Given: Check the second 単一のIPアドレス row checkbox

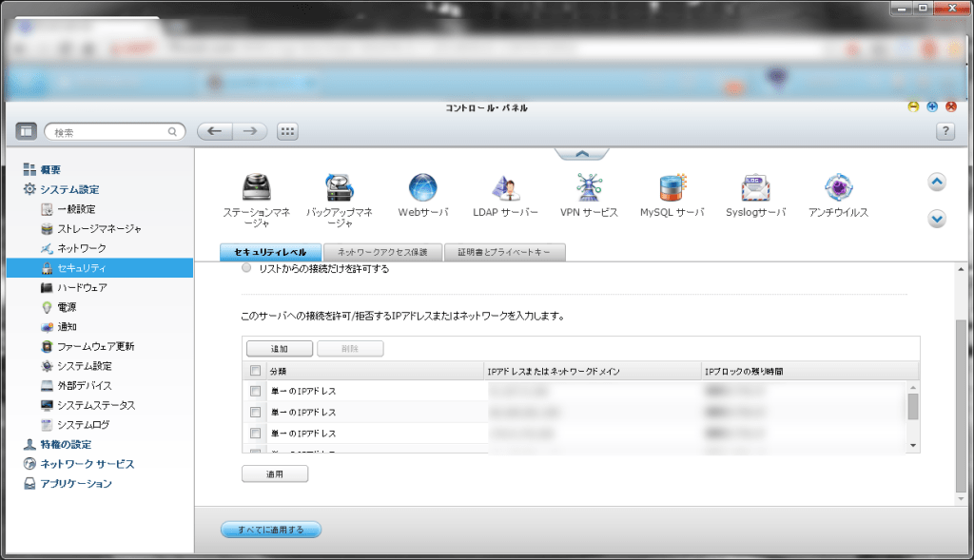Looking at the screenshot, I should click(x=255, y=413).
